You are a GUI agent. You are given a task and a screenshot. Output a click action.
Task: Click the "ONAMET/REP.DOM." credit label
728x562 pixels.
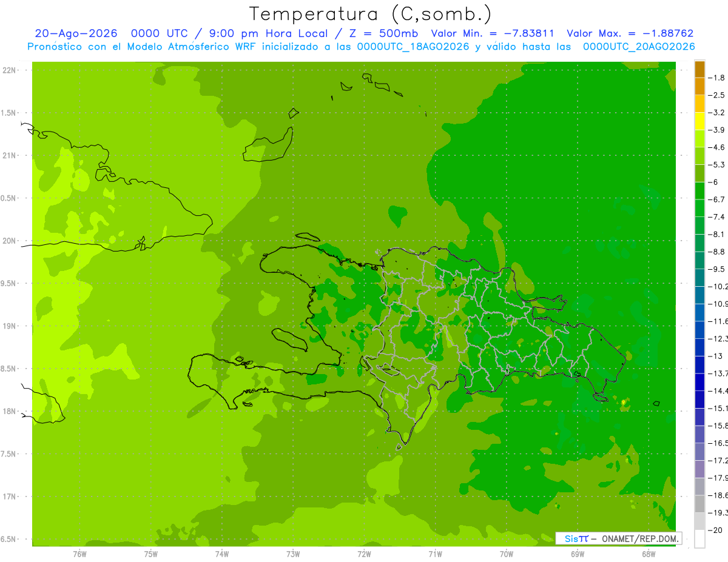click(x=639, y=538)
